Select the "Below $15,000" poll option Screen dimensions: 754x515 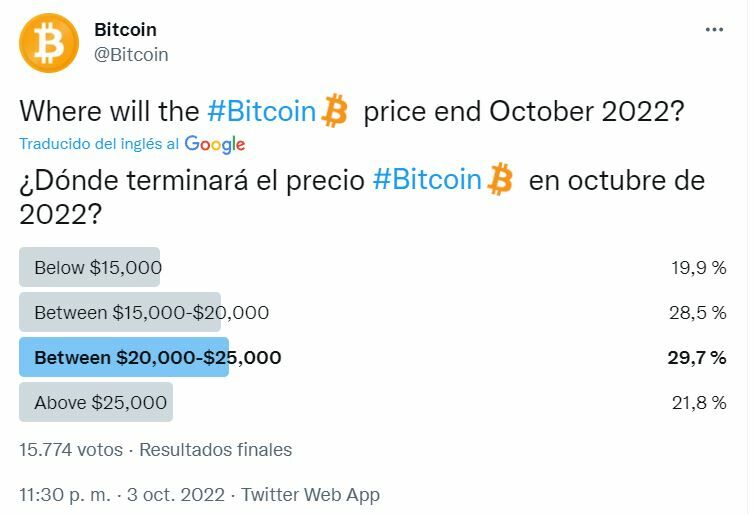[97, 268]
